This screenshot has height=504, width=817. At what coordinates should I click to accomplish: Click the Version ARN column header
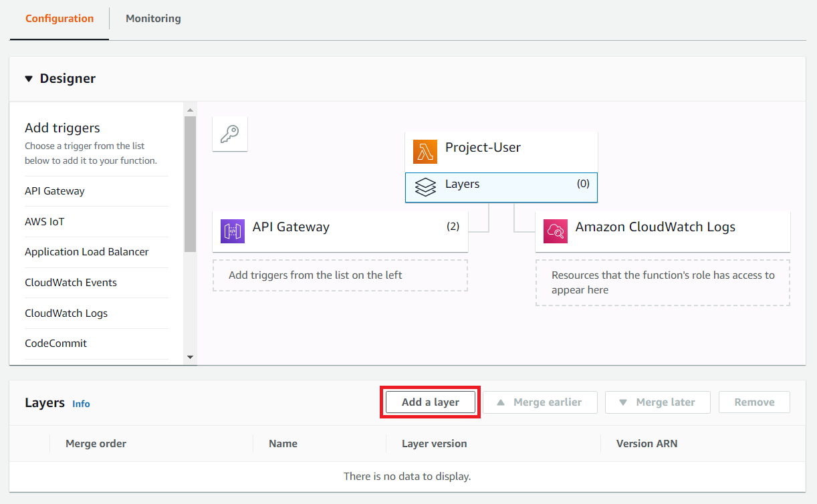coord(647,444)
